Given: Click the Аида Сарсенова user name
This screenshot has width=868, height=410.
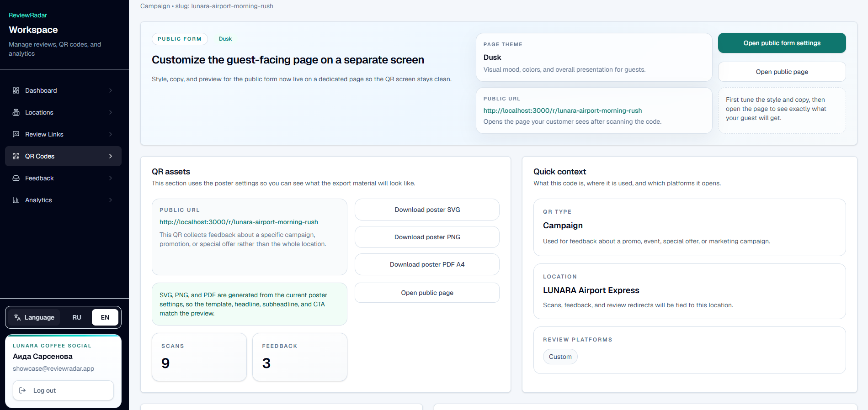Looking at the screenshot, I should [43, 356].
